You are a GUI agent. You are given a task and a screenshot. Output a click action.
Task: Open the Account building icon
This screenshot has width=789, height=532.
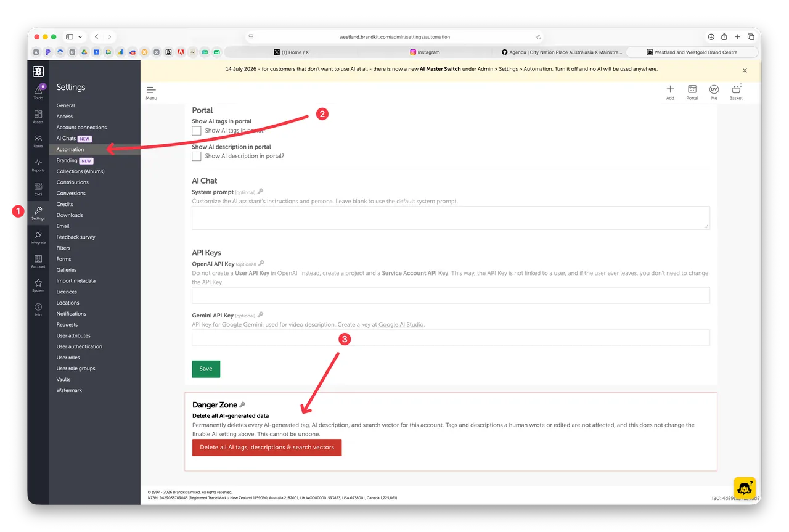38,261
